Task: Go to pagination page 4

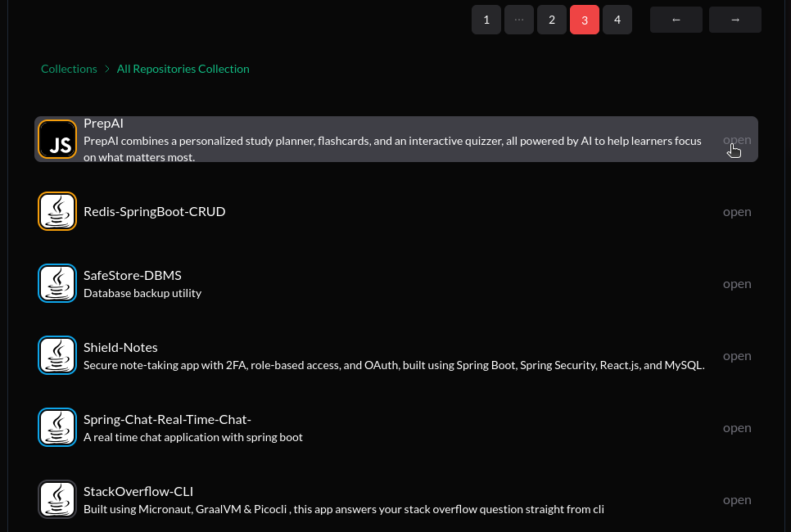Action: [x=617, y=20]
